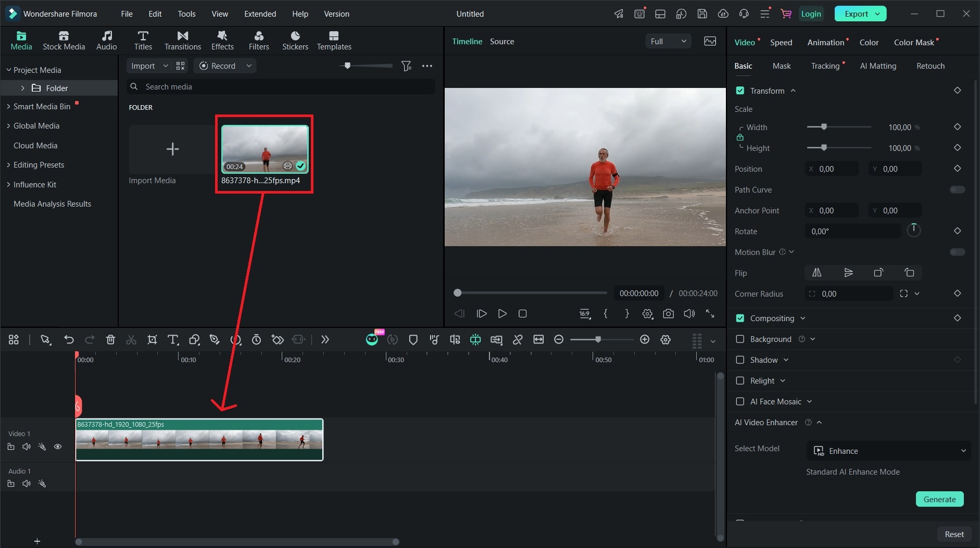
Task: Open preview volume speaker icon
Action: tap(689, 313)
